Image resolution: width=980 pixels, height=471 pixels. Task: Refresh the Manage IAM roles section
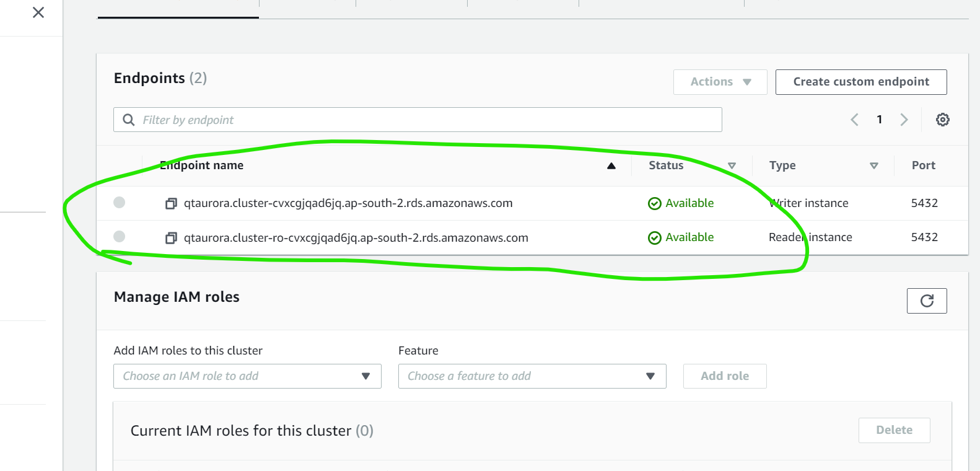(x=927, y=301)
